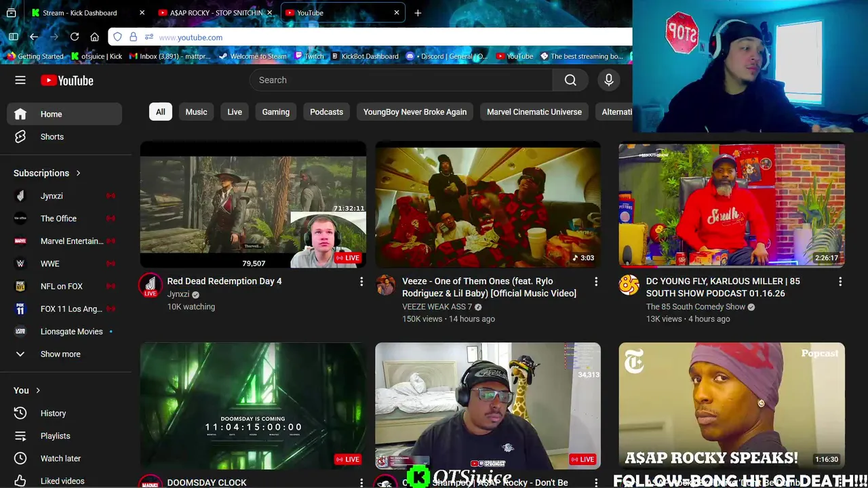The height and width of the screenshot is (488, 868).
Task: Open Veeze One of Them Ones thumbnail
Action: coord(488,205)
